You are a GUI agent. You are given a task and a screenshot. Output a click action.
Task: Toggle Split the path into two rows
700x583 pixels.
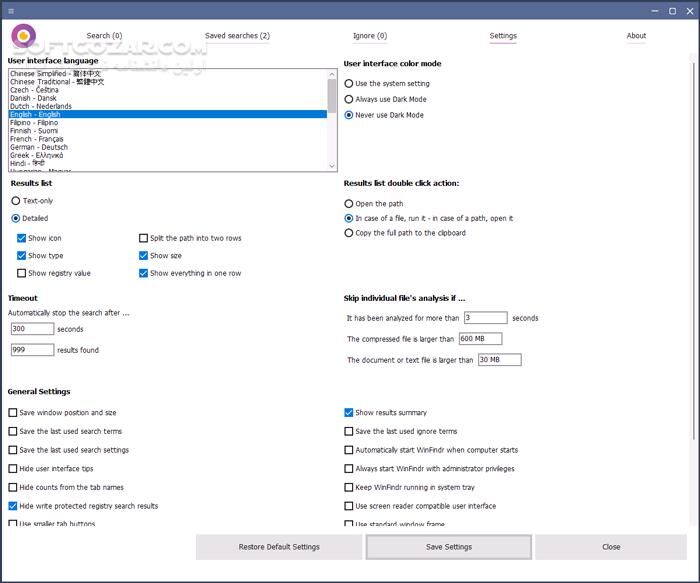(144, 238)
